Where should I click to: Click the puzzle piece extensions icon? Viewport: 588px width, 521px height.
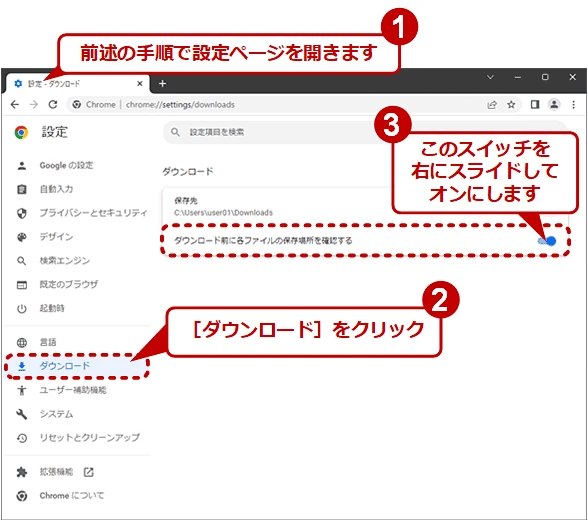pos(22,472)
